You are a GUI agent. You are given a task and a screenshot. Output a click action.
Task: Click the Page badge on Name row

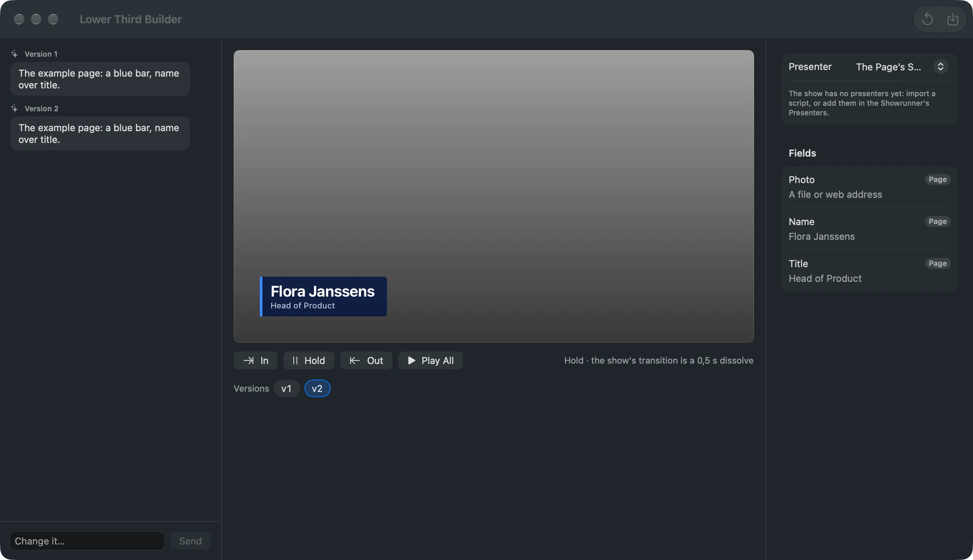pos(937,221)
